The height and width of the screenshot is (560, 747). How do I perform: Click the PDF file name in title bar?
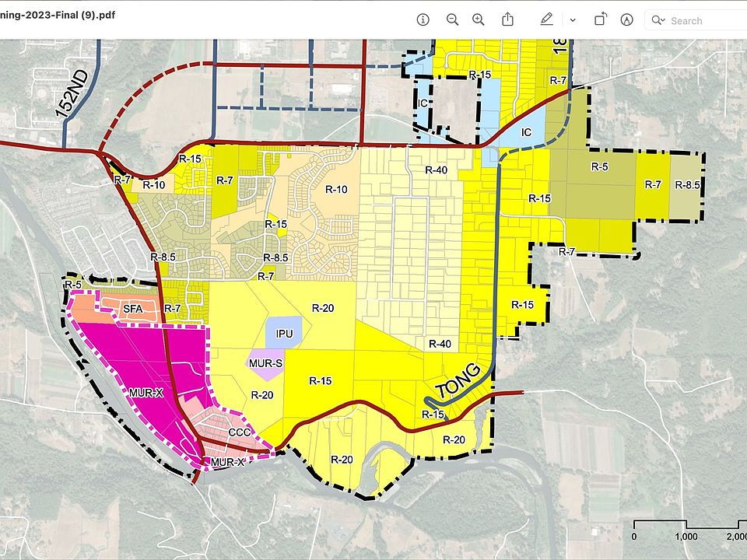53,20
